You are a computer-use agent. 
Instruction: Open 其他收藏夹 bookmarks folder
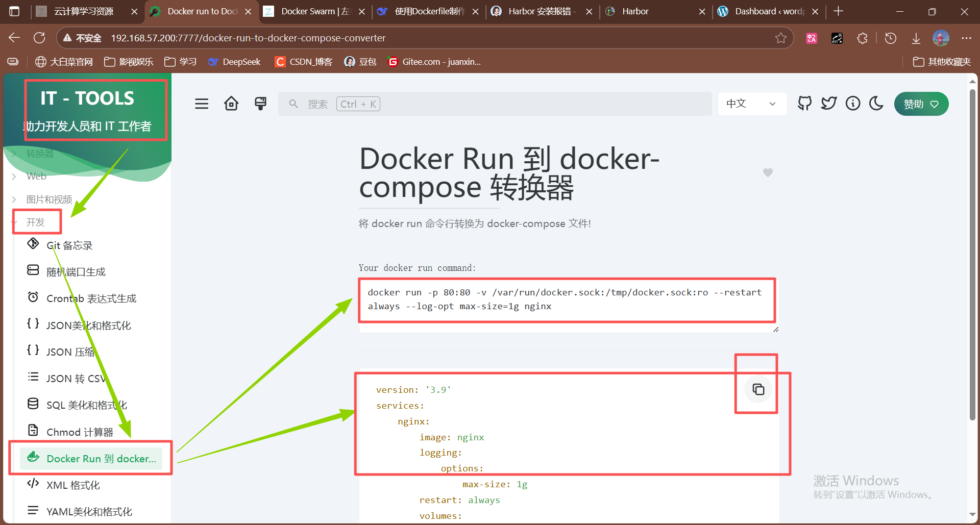(942, 62)
